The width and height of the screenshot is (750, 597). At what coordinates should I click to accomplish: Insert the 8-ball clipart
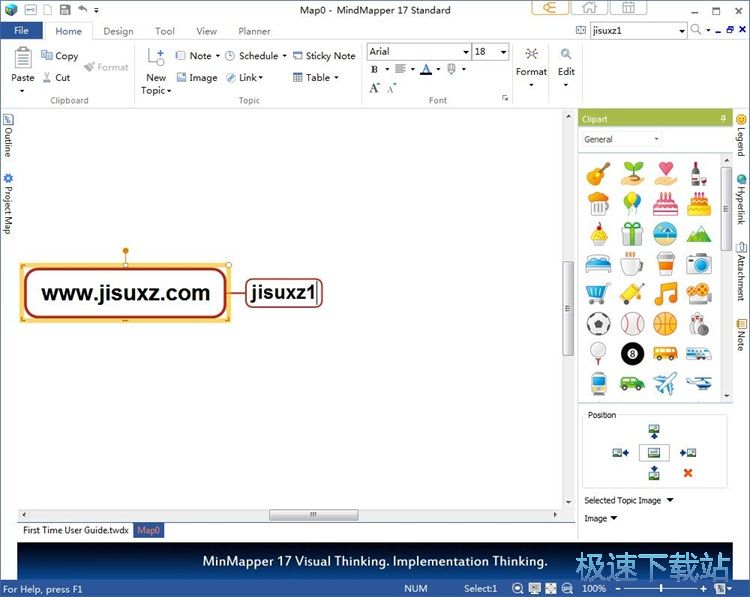click(x=632, y=354)
